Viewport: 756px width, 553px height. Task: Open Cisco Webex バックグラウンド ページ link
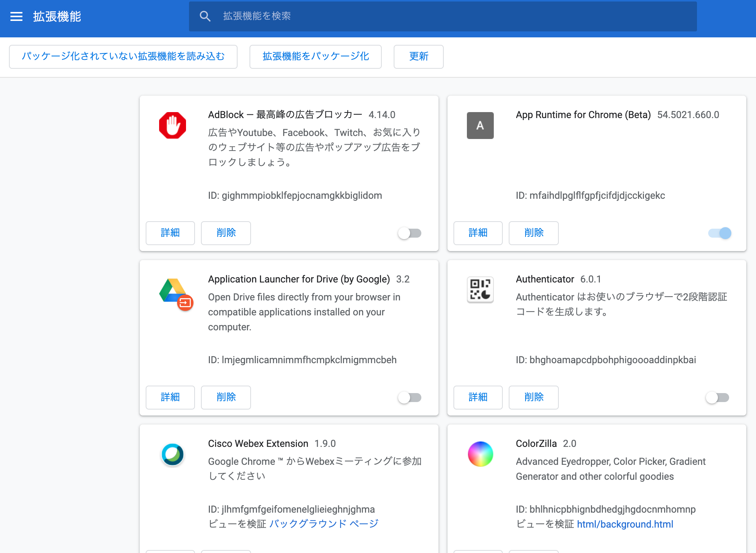(323, 524)
